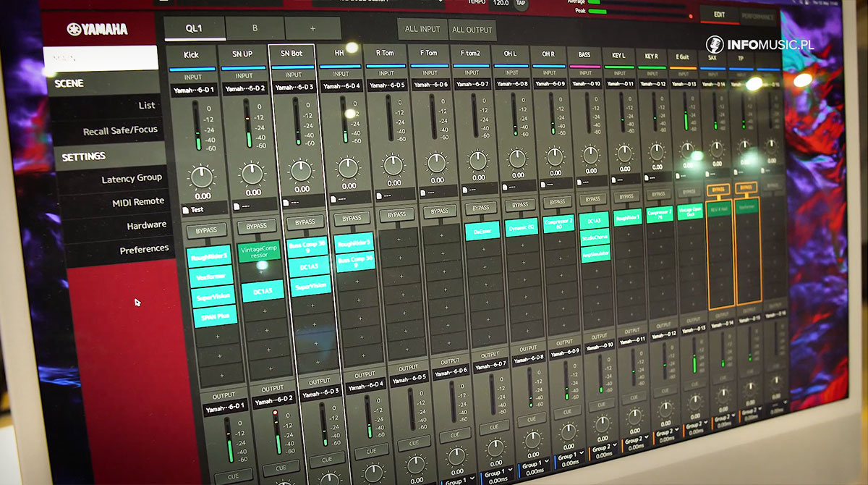The height and width of the screenshot is (485, 868).
Task: Bypass the F Tom strip
Action: pos(440,211)
